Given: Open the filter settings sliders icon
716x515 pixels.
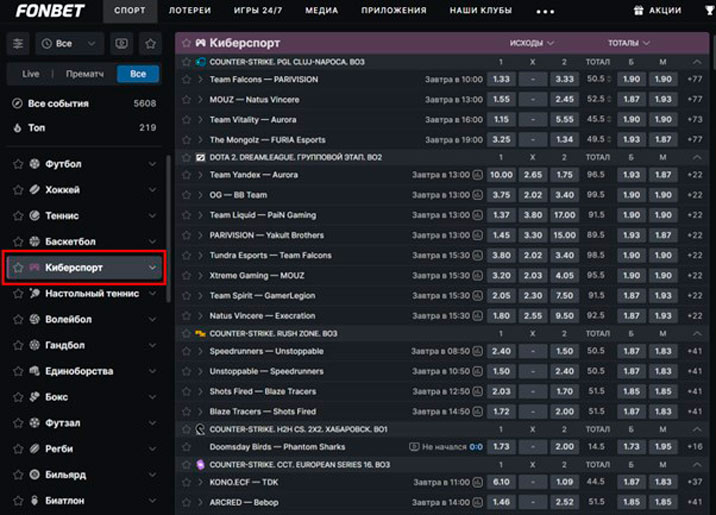Looking at the screenshot, I should [x=18, y=44].
